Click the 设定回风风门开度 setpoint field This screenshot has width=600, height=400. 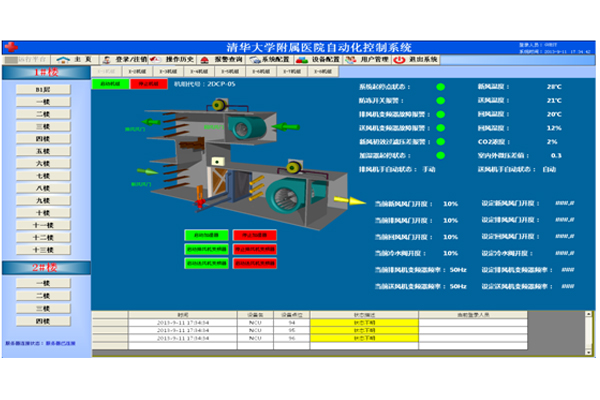coord(565,237)
